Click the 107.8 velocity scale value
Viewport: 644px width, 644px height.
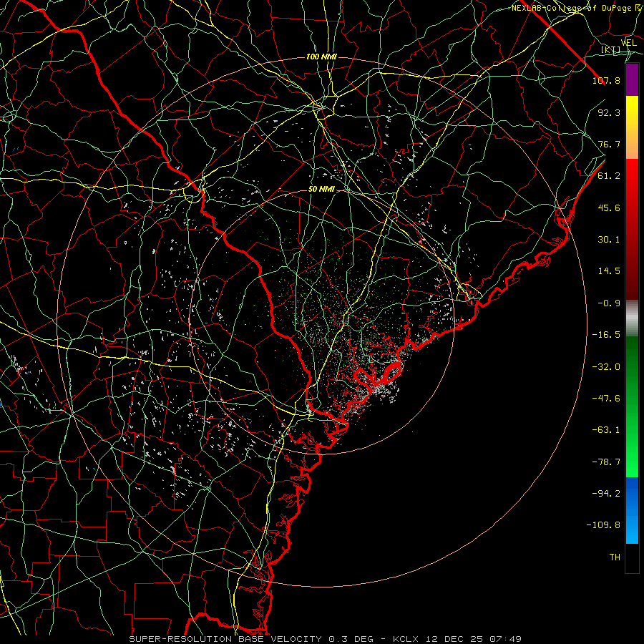click(606, 80)
